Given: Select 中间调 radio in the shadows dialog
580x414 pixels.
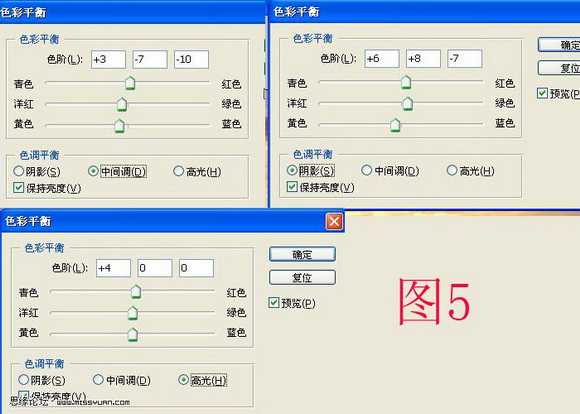Looking at the screenshot, I should (x=366, y=170).
